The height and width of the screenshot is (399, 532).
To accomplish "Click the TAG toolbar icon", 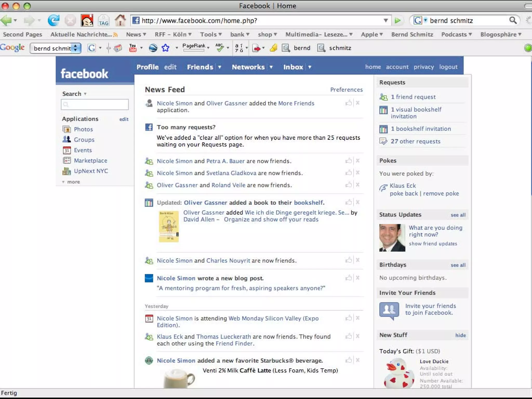I will tap(103, 21).
